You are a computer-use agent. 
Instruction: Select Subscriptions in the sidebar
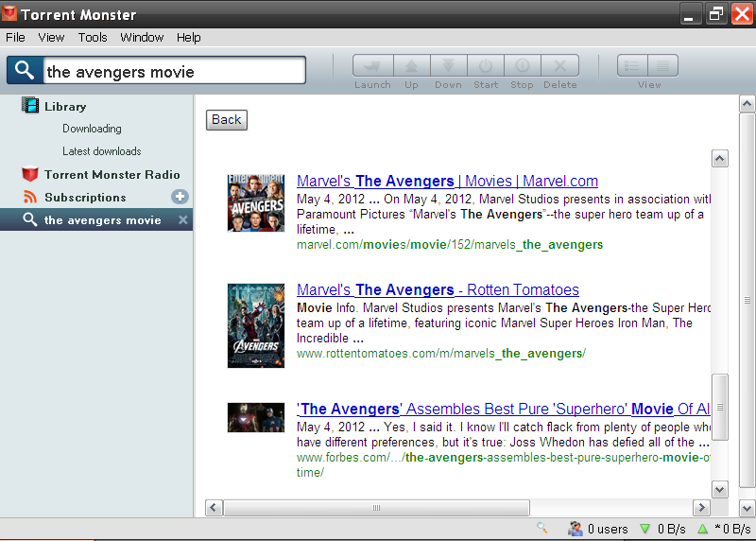click(85, 198)
